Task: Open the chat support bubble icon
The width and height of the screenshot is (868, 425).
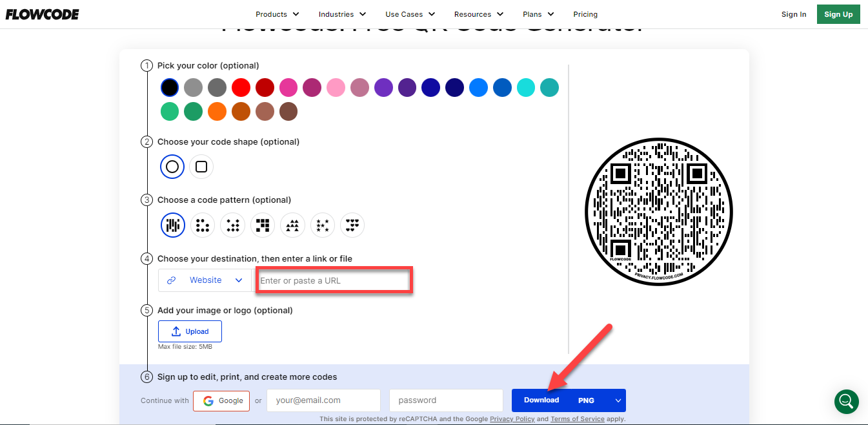Action: click(x=846, y=401)
